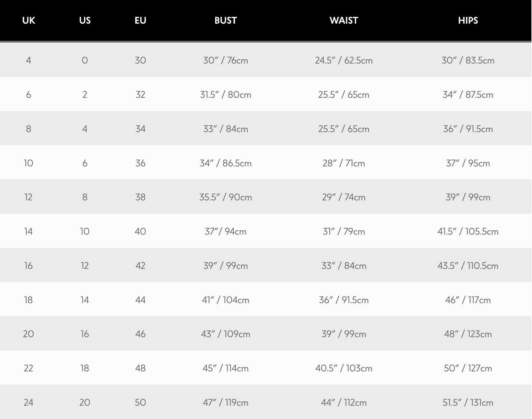Viewport: 532px width, 419px height.
Task: Select the BUST column header
Action: [225, 20]
